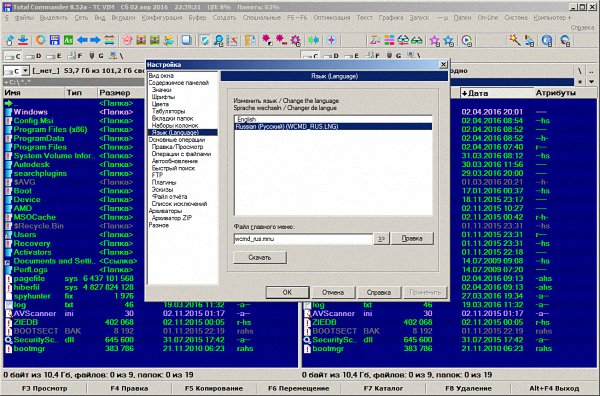This screenshot has height=396, width=600.
Task: Open the right panel directory history arrow
Action: click(592, 81)
